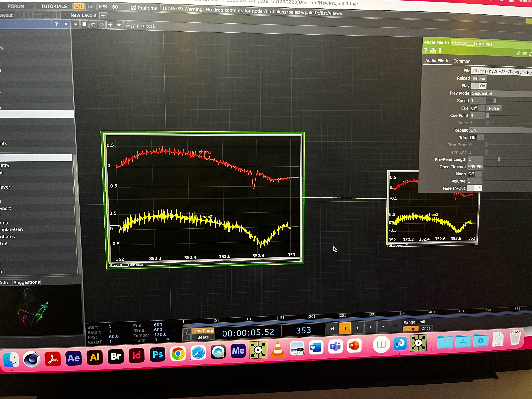The image size is (532, 399).
Task: Step back one frame in timeline
Action: (x=357, y=328)
